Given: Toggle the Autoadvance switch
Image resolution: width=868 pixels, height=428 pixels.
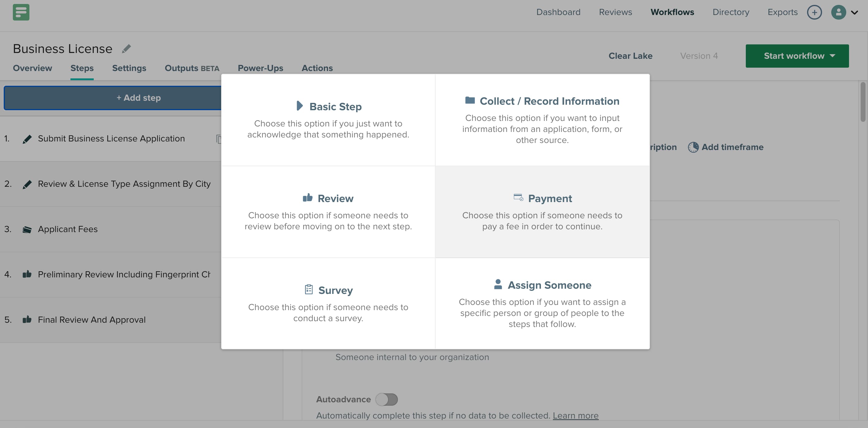Looking at the screenshot, I should (387, 400).
